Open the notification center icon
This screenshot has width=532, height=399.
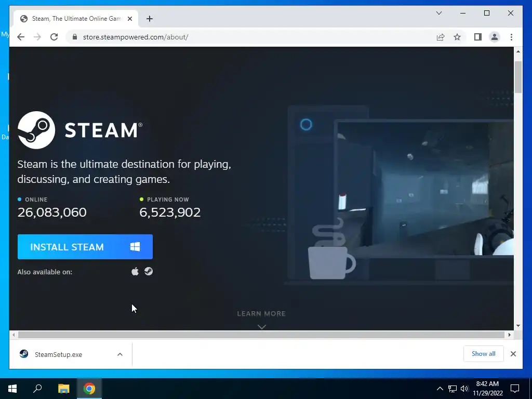(x=515, y=389)
